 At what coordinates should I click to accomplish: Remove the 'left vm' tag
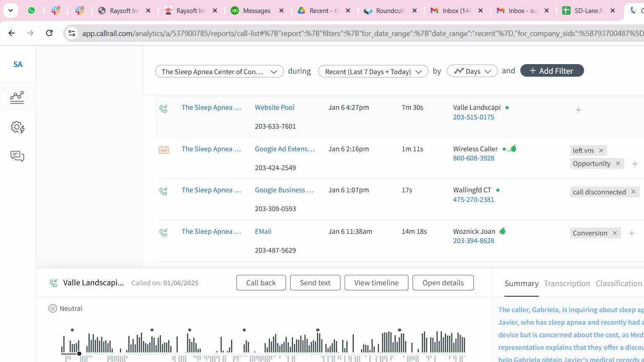click(x=601, y=150)
